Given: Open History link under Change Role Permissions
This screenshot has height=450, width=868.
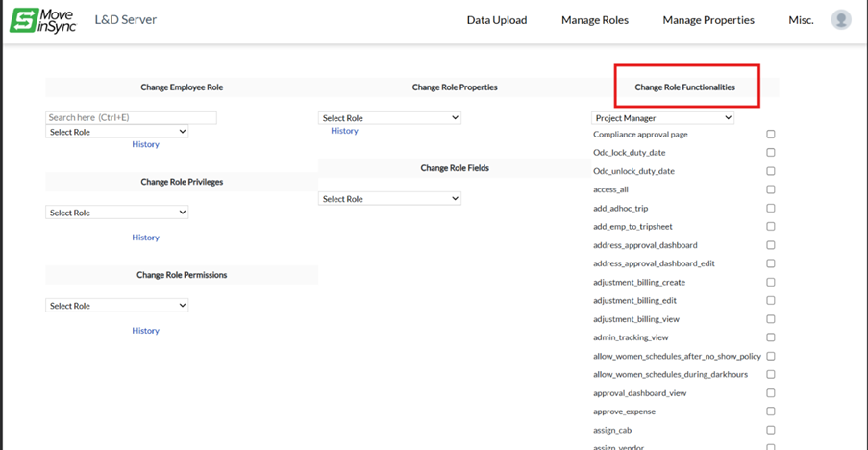Looking at the screenshot, I should (145, 331).
